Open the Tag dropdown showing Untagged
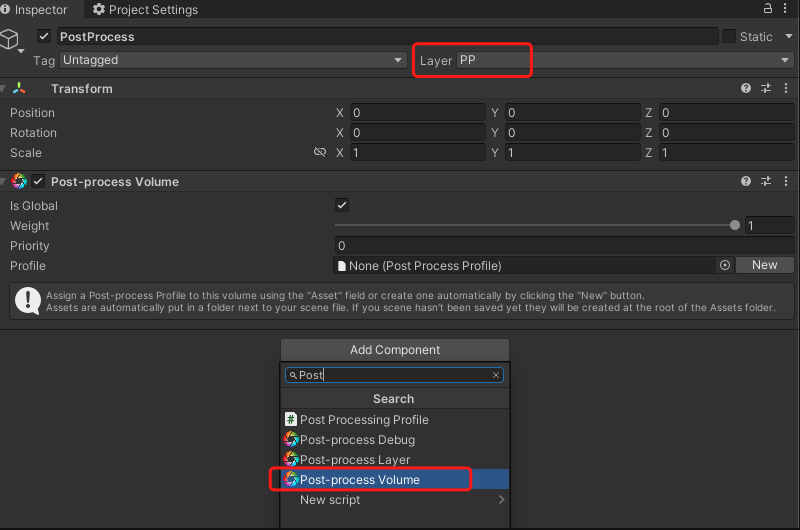 [x=232, y=61]
